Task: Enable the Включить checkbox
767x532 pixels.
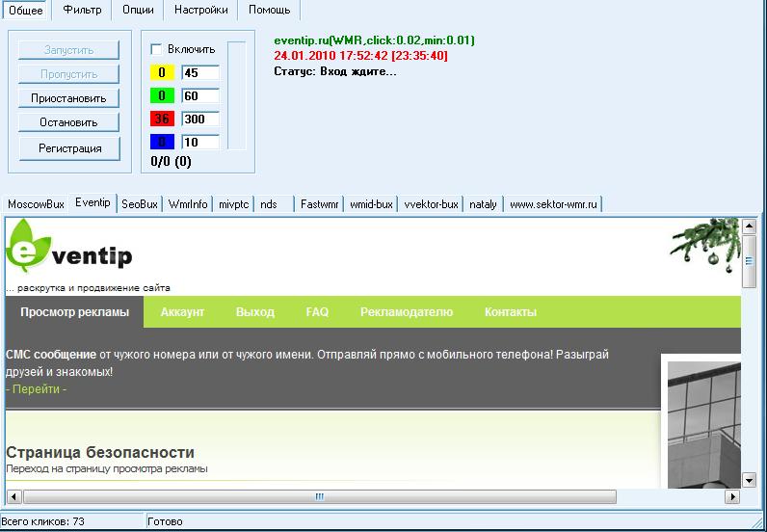Action: tap(156, 49)
